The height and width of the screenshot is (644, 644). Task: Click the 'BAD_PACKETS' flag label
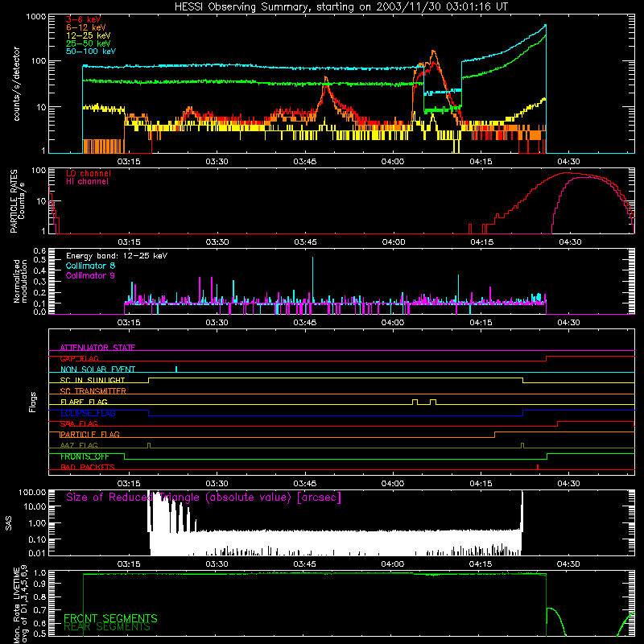click(88, 468)
